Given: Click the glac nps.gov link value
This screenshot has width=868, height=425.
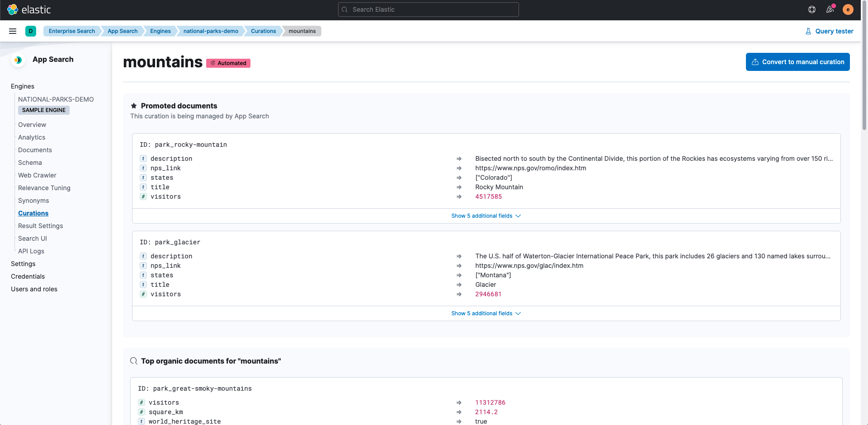Looking at the screenshot, I should pyautogui.click(x=529, y=266).
